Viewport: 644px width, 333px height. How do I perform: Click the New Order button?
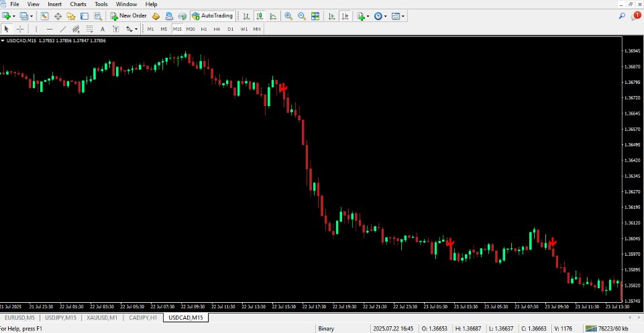(127, 16)
